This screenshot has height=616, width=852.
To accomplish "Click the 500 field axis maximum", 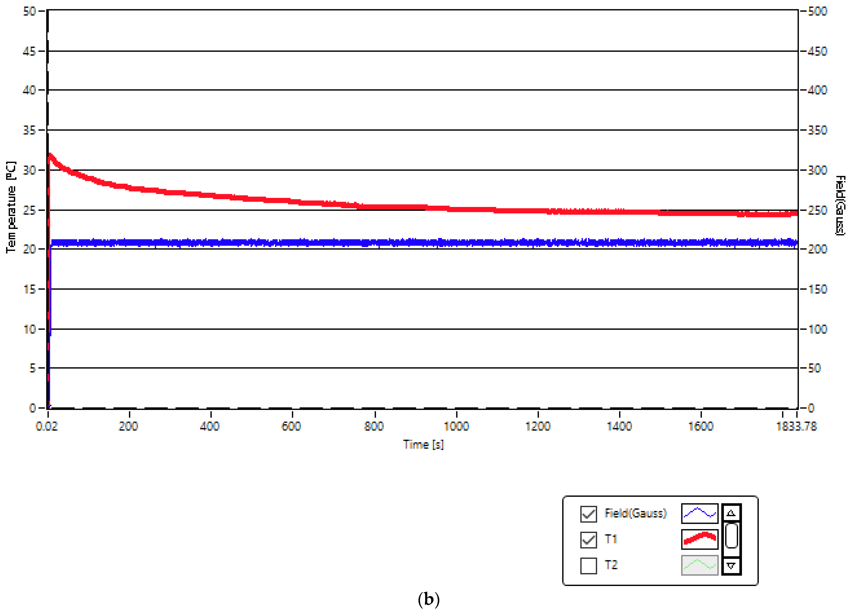I will point(817,11).
